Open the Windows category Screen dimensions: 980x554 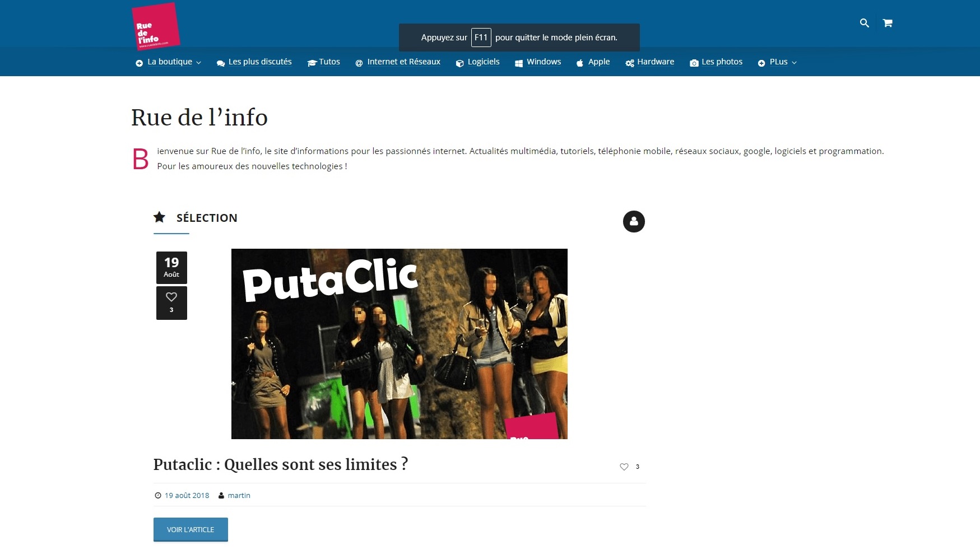(x=544, y=62)
